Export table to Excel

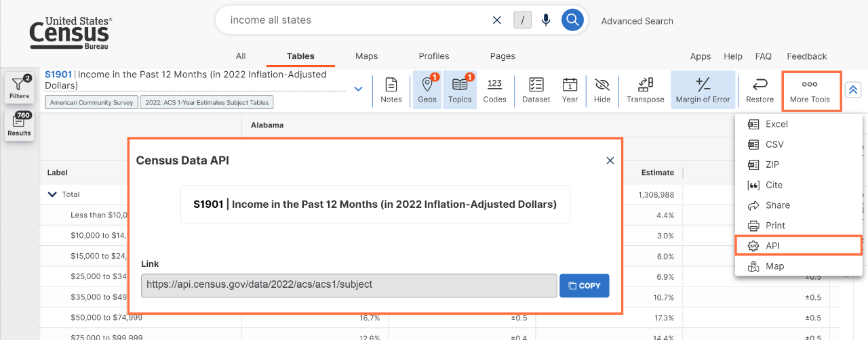pos(798,124)
